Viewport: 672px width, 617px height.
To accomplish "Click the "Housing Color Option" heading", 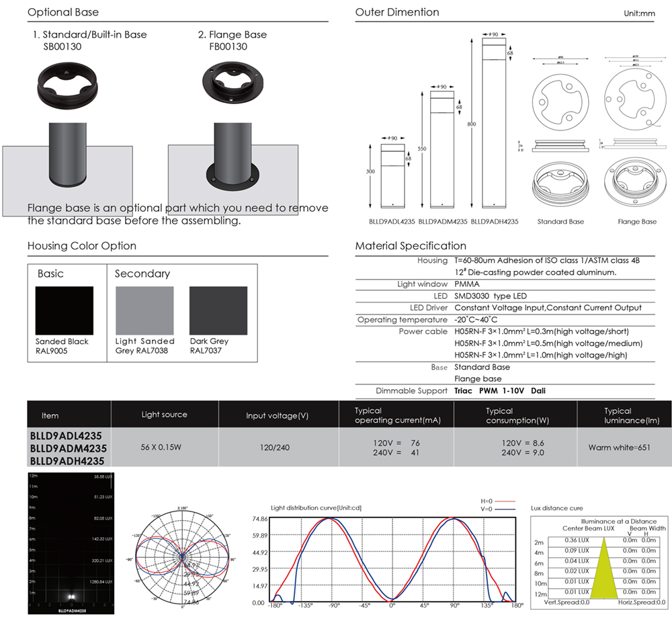I will [82, 246].
